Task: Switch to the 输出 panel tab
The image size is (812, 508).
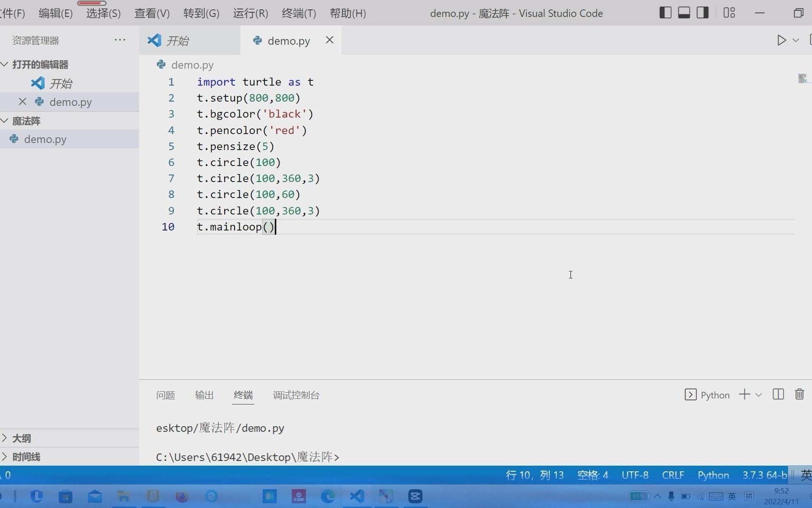Action: 204,395
